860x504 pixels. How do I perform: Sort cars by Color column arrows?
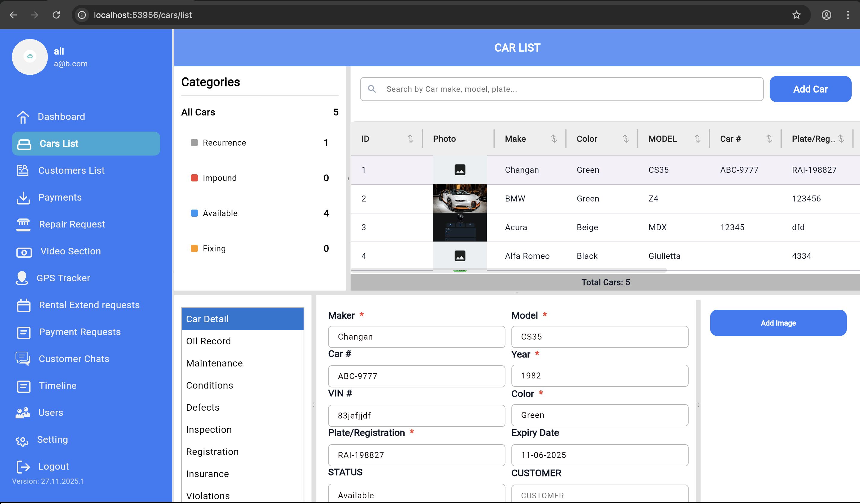pyautogui.click(x=625, y=139)
